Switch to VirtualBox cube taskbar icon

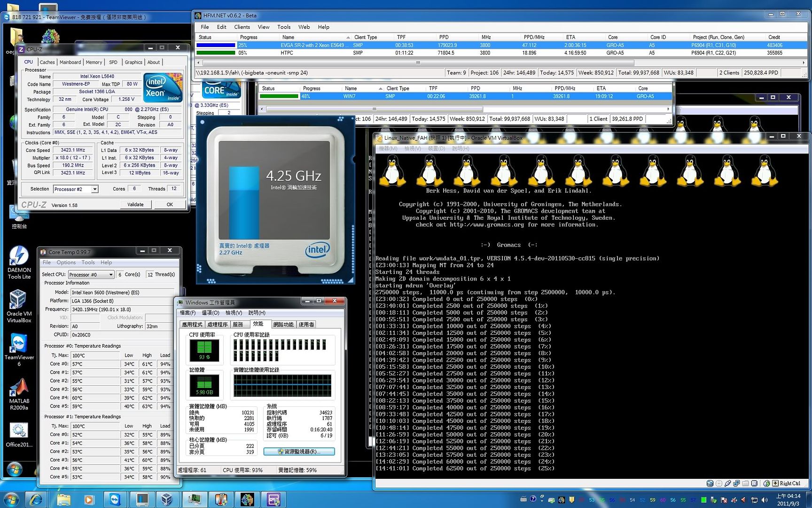click(x=167, y=499)
